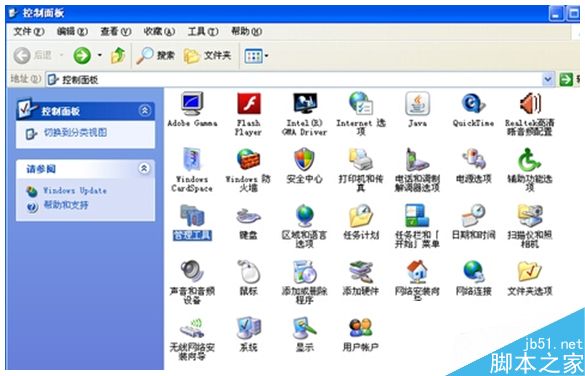Click the green forward arrow button
585x376 pixels.
click(x=82, y=56)
